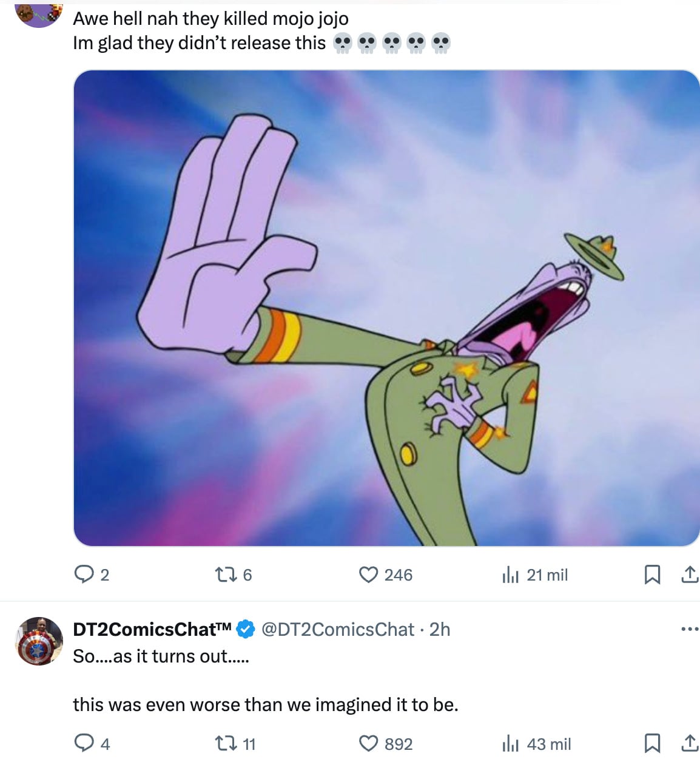Reply to the DT2ComicsChat tweet

click(83, 743)
